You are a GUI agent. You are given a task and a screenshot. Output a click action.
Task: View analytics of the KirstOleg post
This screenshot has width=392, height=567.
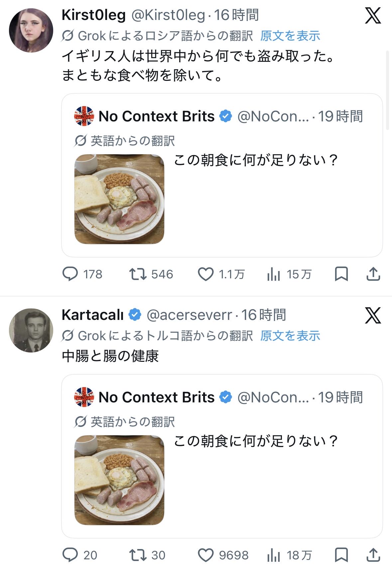[x=274, y=274]
